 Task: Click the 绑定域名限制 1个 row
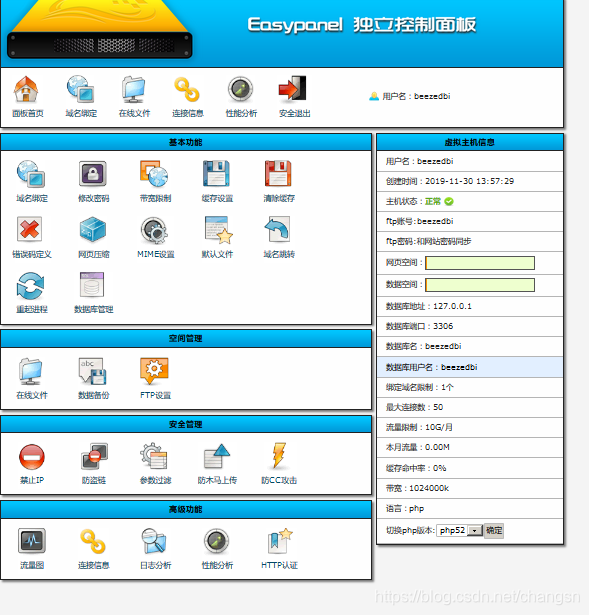point(470,388)
